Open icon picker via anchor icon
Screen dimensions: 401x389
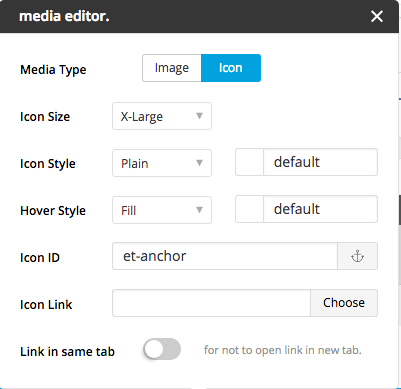[357, 256]
